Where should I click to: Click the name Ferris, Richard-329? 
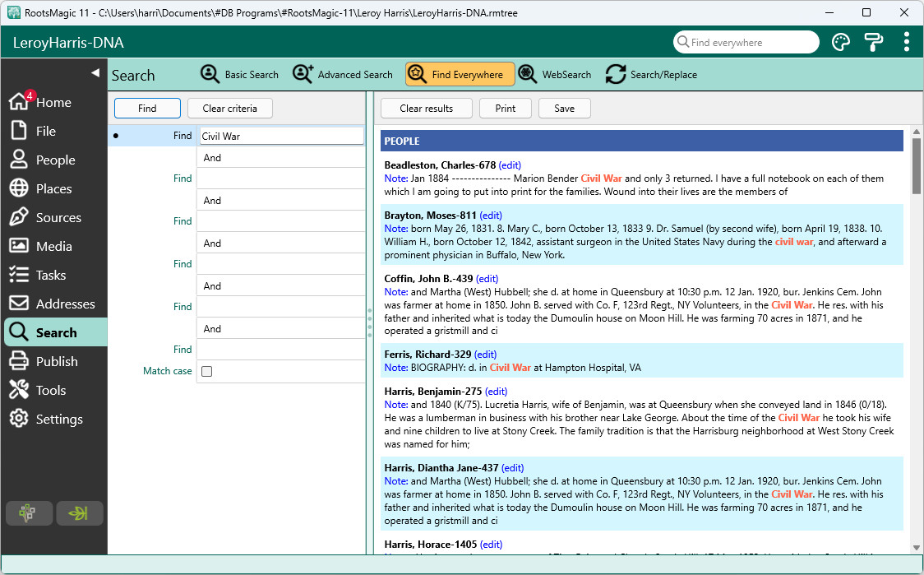pos(427,355)
